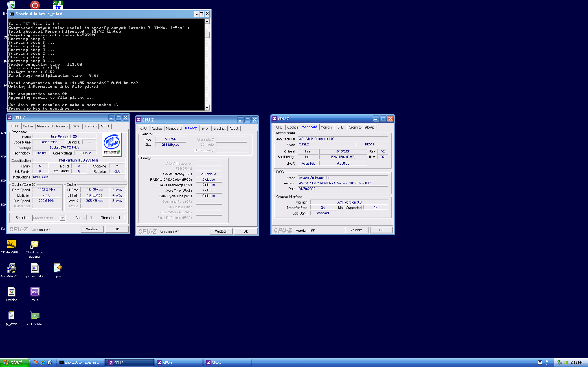Screen dimensions: 588x367
Task: Click the language bar help icon
Action: (x=540, y=363)
